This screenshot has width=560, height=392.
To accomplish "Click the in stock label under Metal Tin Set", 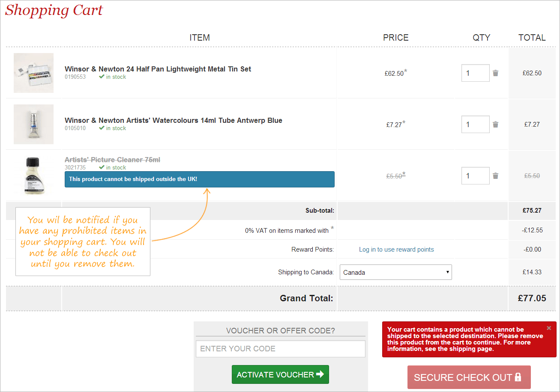I will (112, 77).
